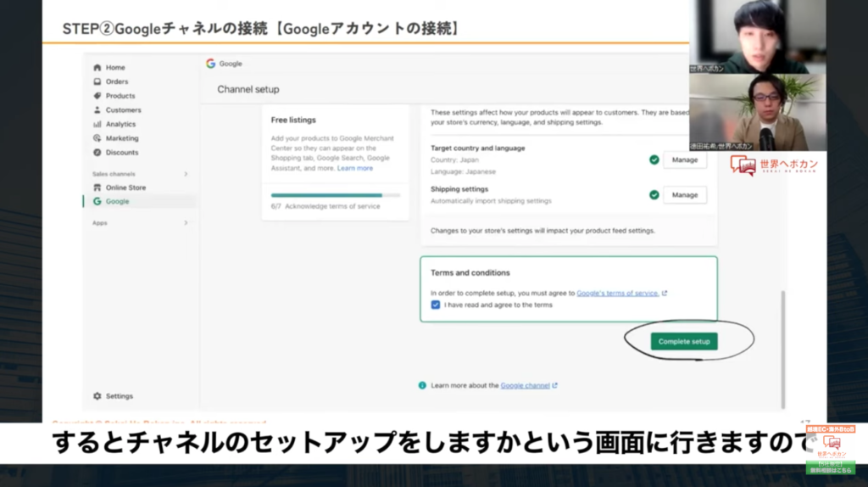
Task: Click the Language: Japanese text
Action: [x=464, y=171]
